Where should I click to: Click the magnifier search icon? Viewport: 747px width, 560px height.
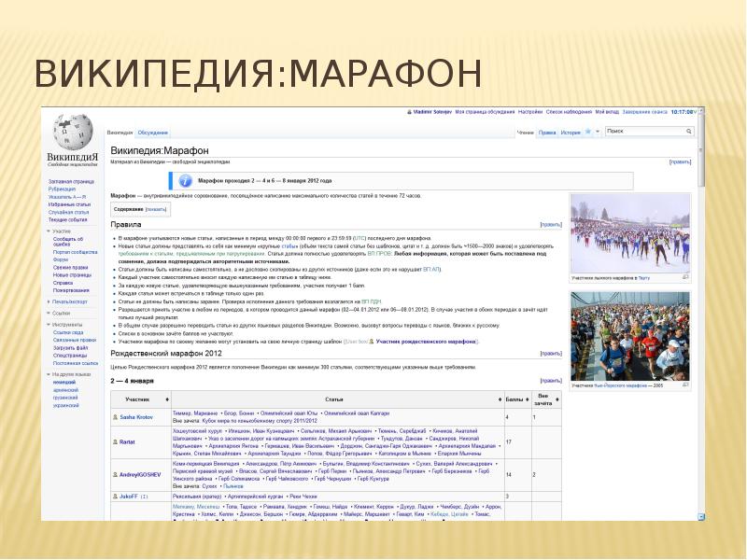(690, 132)
